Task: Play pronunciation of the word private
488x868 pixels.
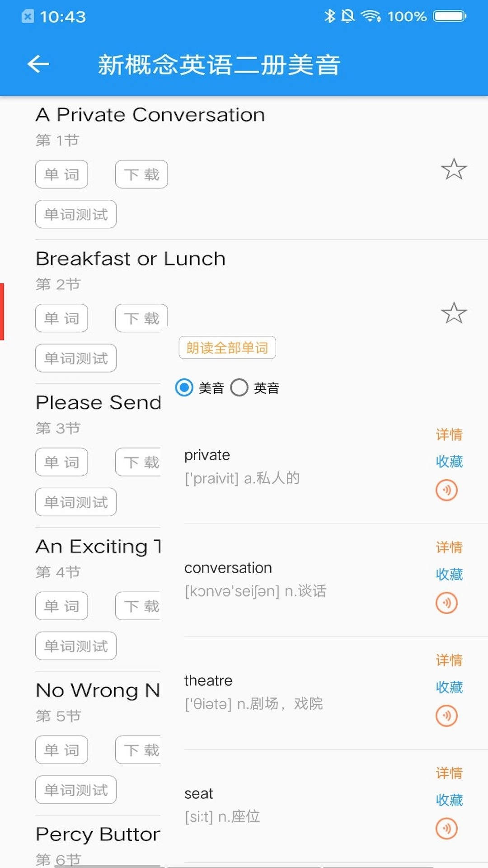Action: (446, 490)
